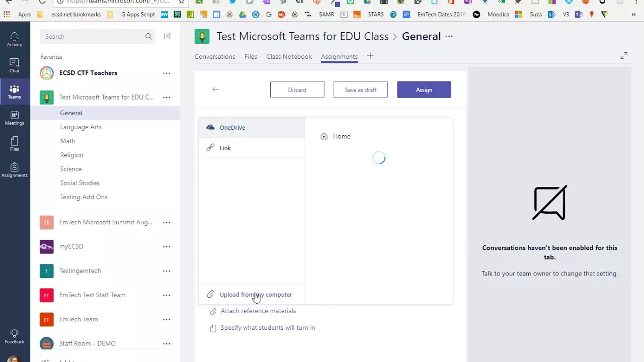Select the Teams icon in left rail

(15, 92)
